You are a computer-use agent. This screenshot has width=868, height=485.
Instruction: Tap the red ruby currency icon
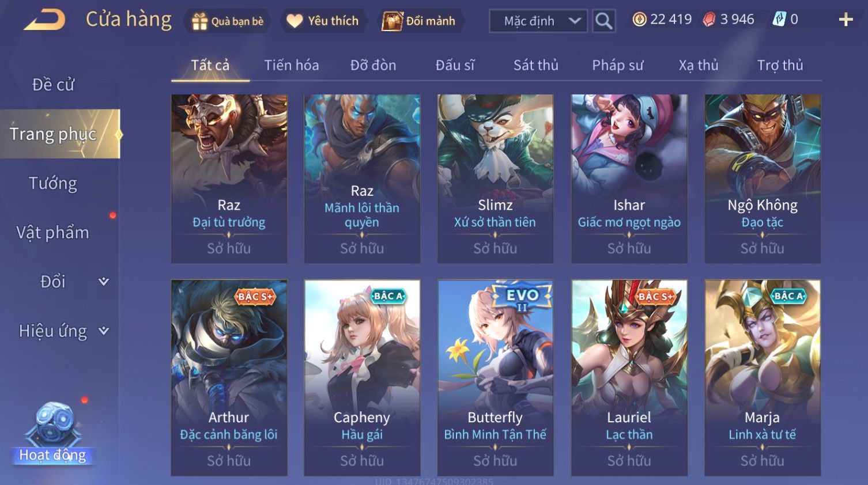tap(709, 20)
